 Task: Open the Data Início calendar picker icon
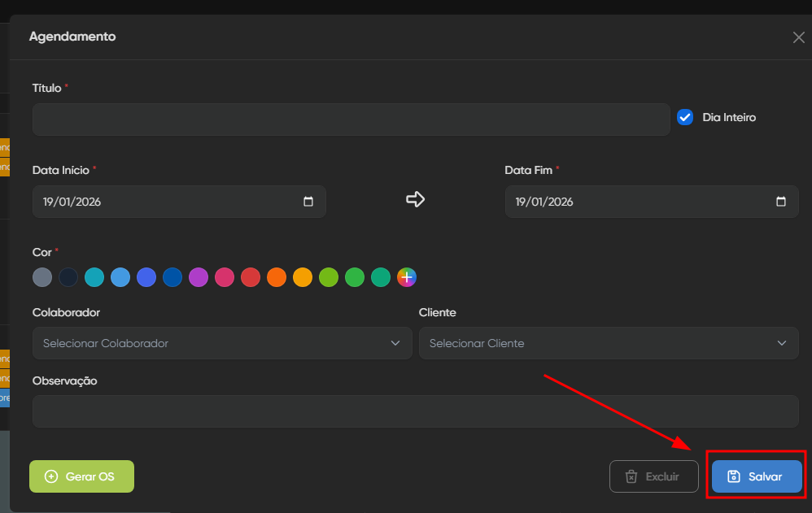point(308,202)
